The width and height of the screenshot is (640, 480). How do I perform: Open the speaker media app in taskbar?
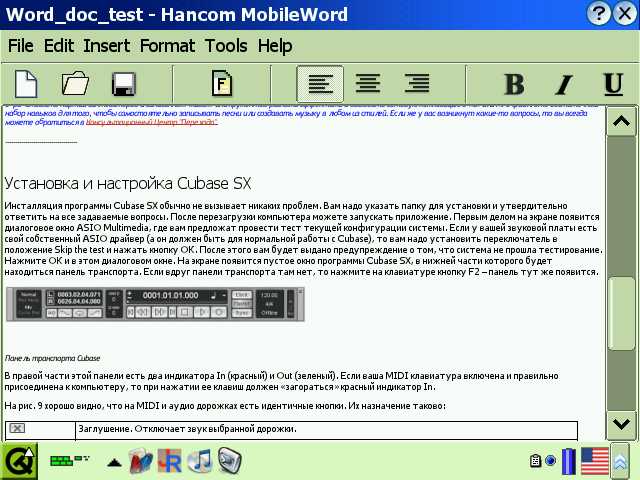coord(229,460)
